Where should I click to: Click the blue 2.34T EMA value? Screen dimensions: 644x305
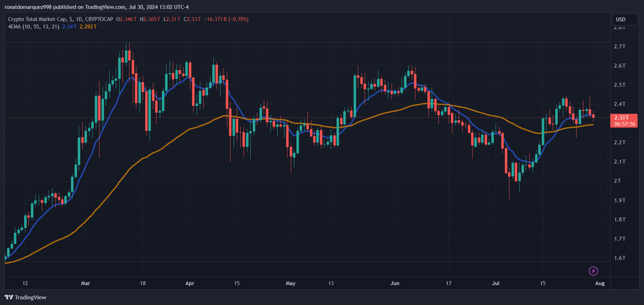[69, 27]
